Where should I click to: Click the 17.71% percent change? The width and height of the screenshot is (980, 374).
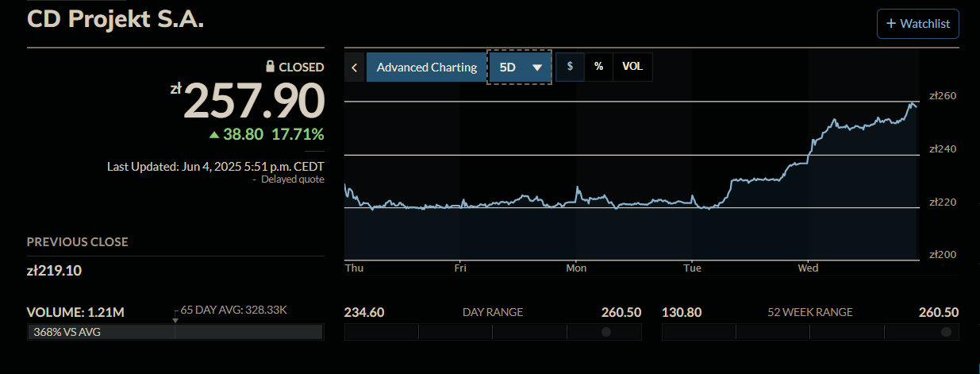click(298, 134)
